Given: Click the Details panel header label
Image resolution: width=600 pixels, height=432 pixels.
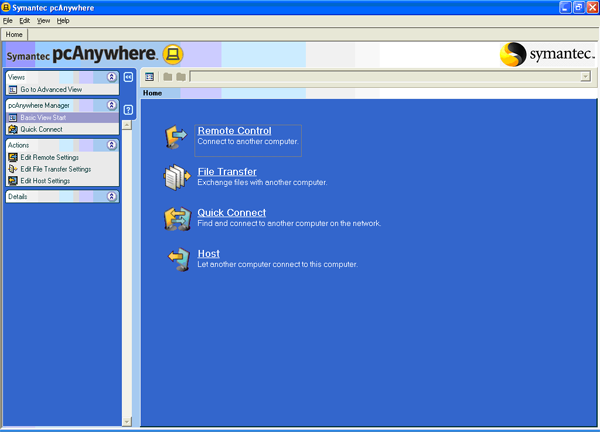Looking at the screenshot, I should coord(18,197).
